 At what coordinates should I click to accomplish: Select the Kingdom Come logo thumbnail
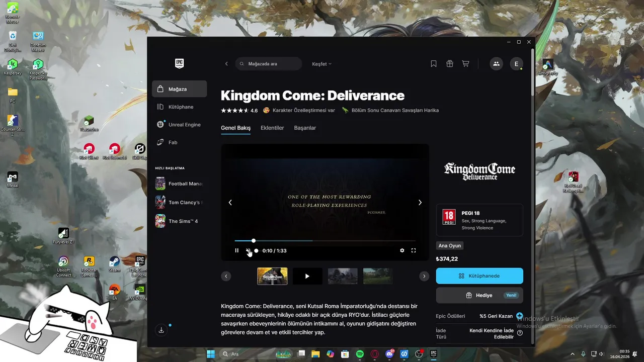pos(272,276)
